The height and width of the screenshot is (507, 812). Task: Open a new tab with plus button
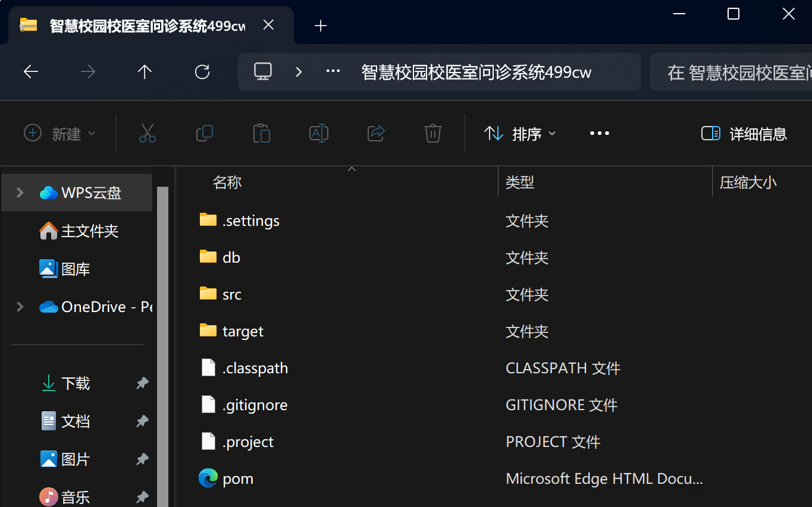(321, 26)
